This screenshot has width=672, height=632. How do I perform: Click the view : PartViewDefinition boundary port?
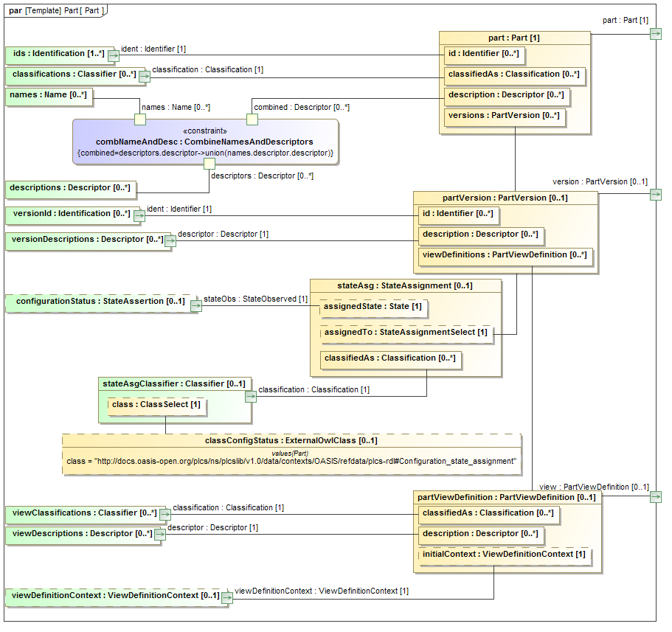tap(656, 496)
